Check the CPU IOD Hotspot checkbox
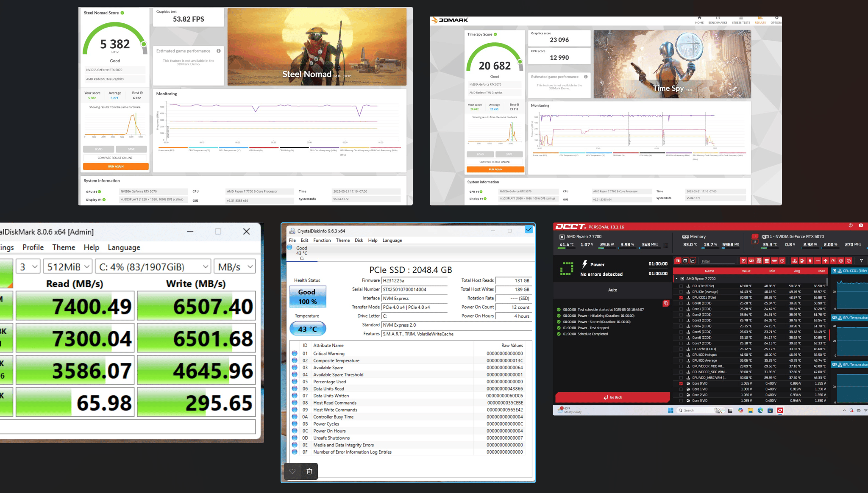Viewport: 868px width, 493px height. click(x=681, y=355)
